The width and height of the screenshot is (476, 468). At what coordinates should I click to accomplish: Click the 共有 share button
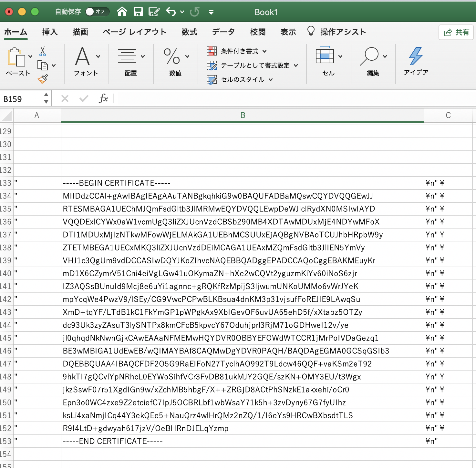456,32
